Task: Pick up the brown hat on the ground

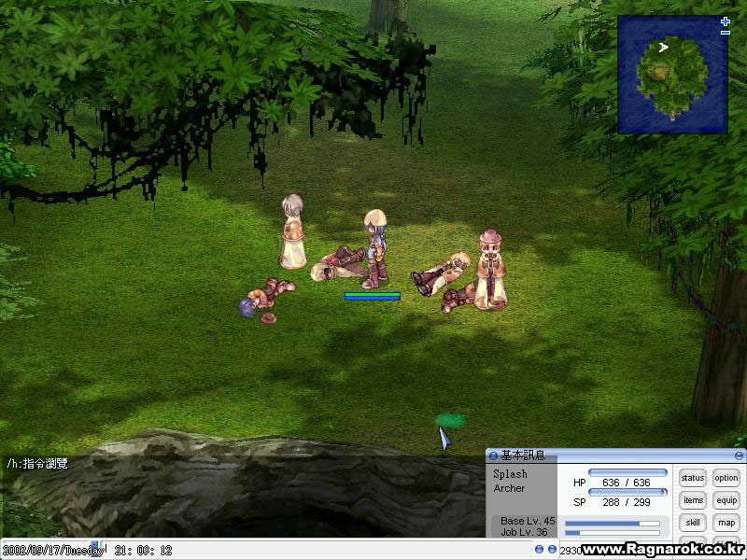Action: pos(269,318)
